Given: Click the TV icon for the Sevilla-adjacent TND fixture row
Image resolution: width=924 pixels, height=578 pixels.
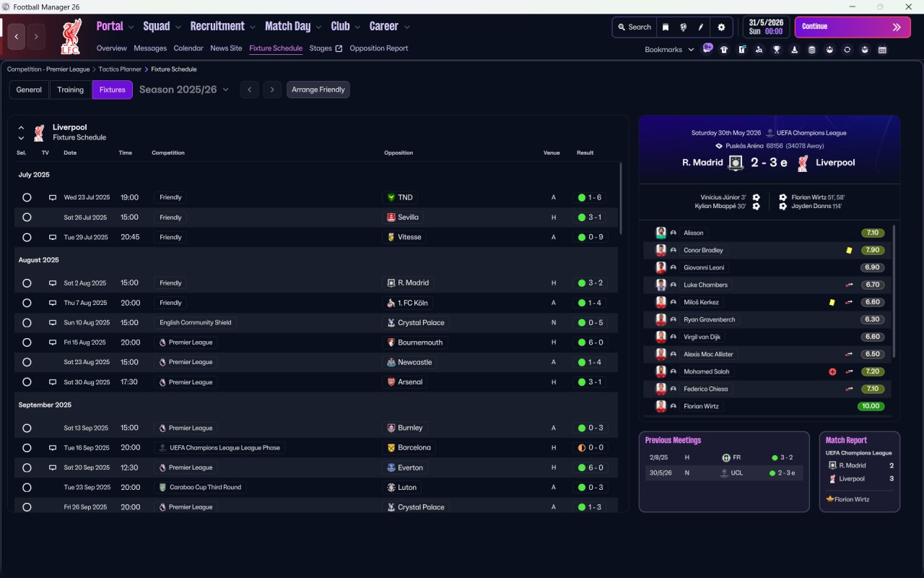Looking at the screenshot, I should [52, 197].
